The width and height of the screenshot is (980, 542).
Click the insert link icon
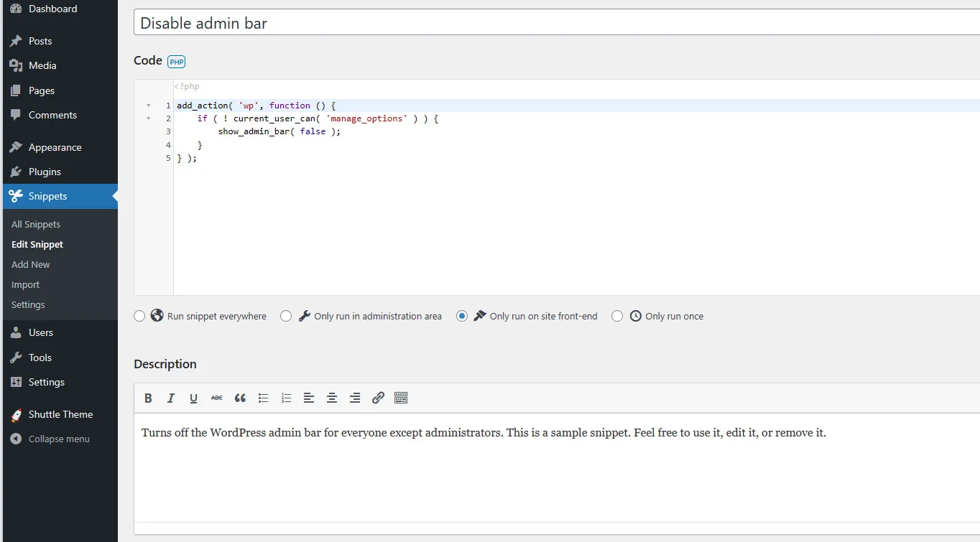click(378, 398)
